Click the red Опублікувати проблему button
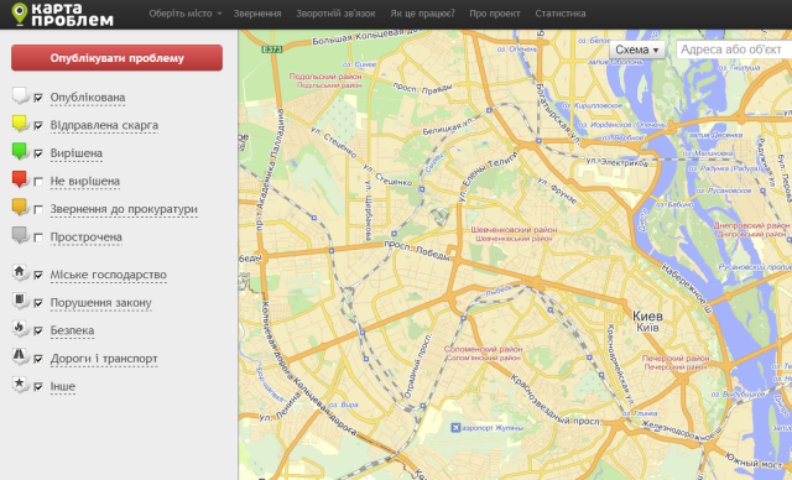The width and height of the screenshot is (792, 480). (x=117, y=58)
